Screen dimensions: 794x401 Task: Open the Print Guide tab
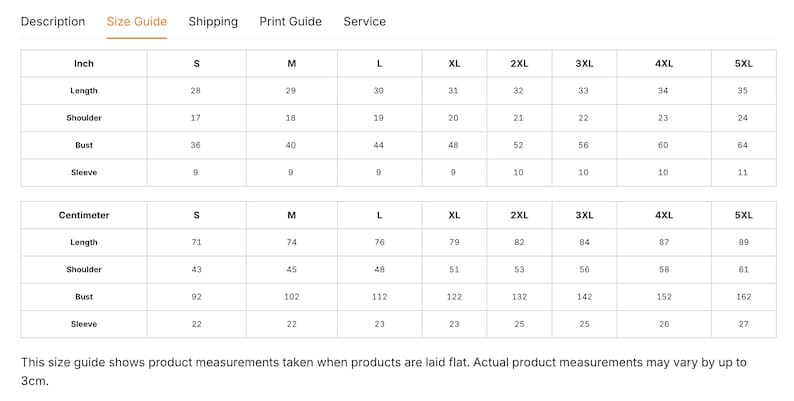pyautogui.click(x=291, y=22)
